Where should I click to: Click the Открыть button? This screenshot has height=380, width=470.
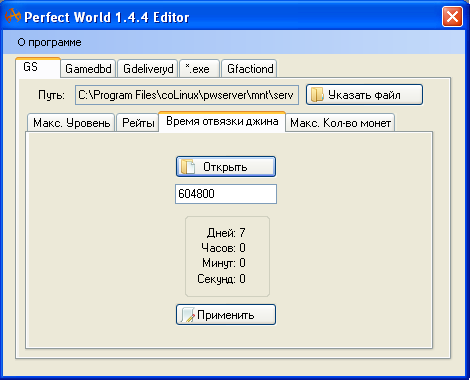point(226,167)
